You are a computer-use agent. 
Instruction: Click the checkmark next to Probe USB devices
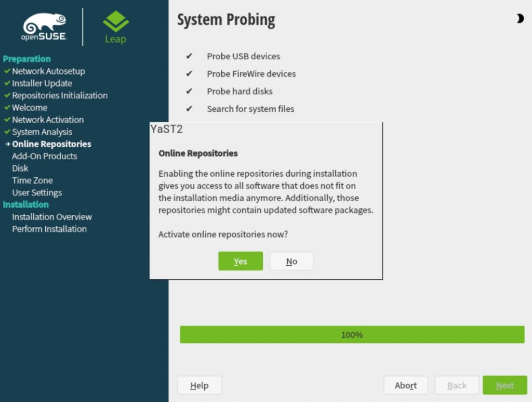tap(189, 56)
